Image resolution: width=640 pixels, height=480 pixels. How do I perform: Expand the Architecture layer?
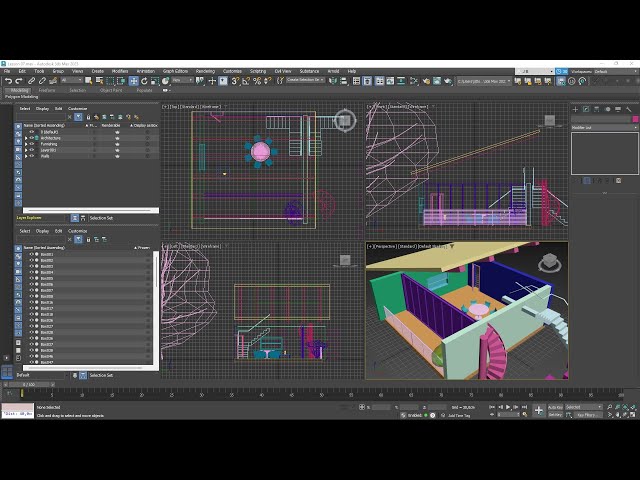(26, 138)
